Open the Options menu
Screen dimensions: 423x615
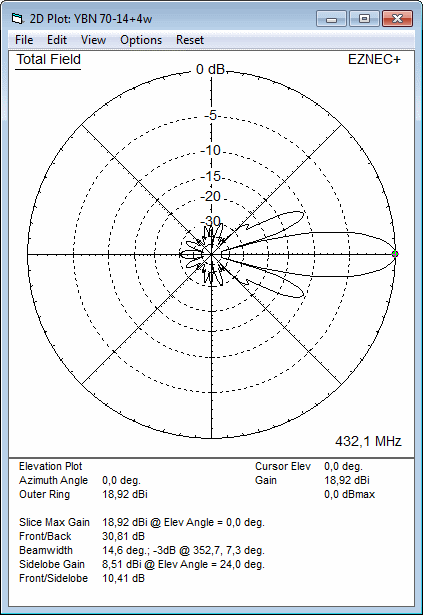(141, 40)
